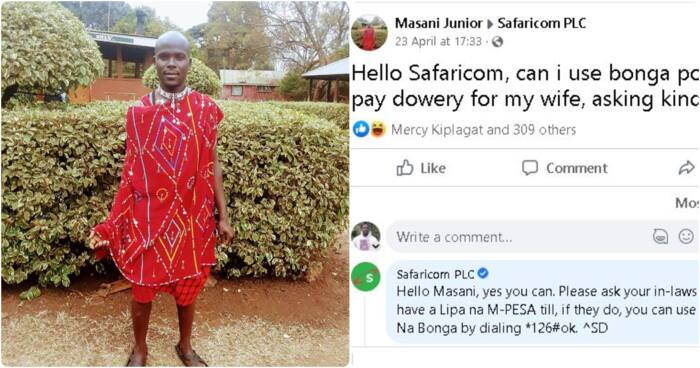Open the sticker picker icon
700x368 pixels.
(x=660, y=236)
